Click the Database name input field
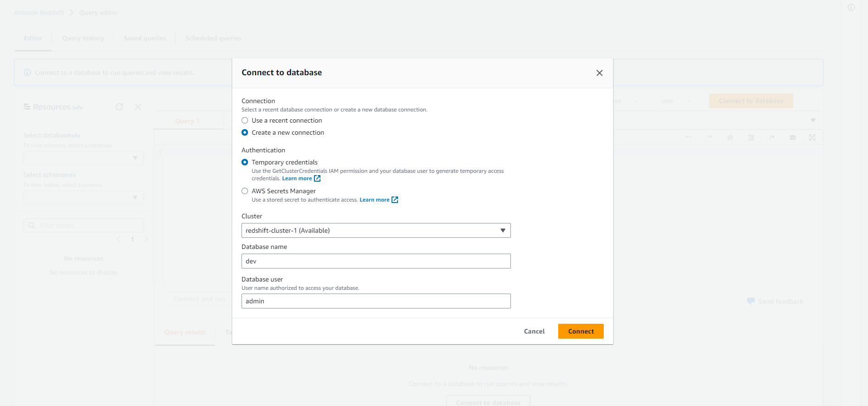The height and width of the screenshot is (406, 868). (376, 261)
